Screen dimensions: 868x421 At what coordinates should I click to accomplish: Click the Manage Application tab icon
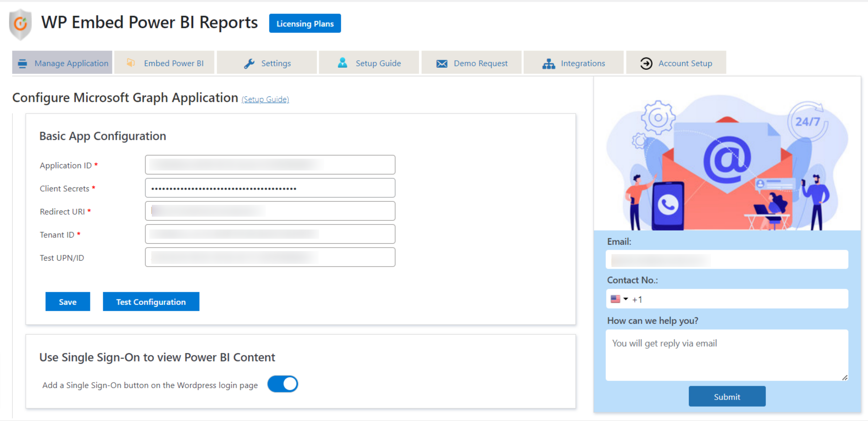(x=23, y=63)
